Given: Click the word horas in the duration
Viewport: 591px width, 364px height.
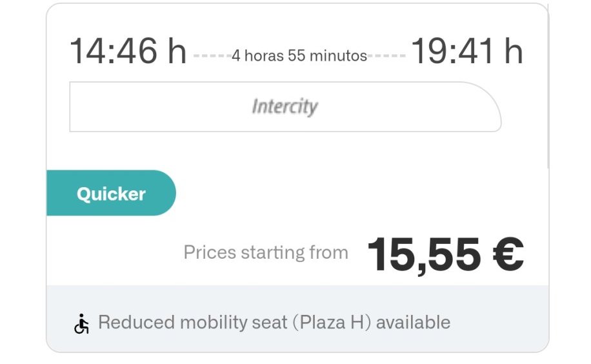Looking at the screenshot, I should 264,56.
